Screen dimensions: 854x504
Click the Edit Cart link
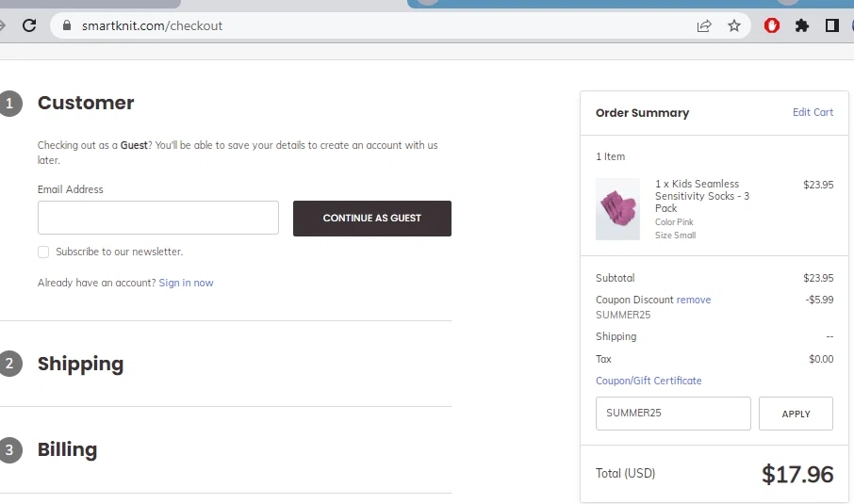[x=813, y=112]
